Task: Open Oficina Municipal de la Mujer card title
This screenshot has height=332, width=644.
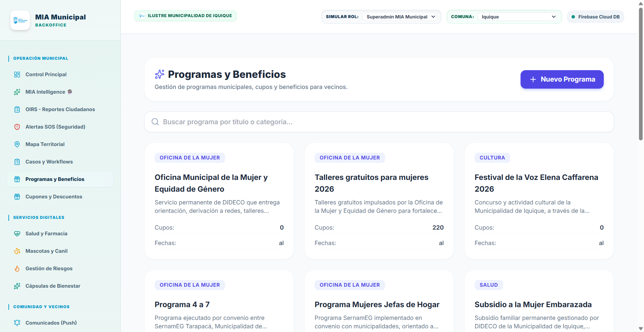Action: coord(211,183)
